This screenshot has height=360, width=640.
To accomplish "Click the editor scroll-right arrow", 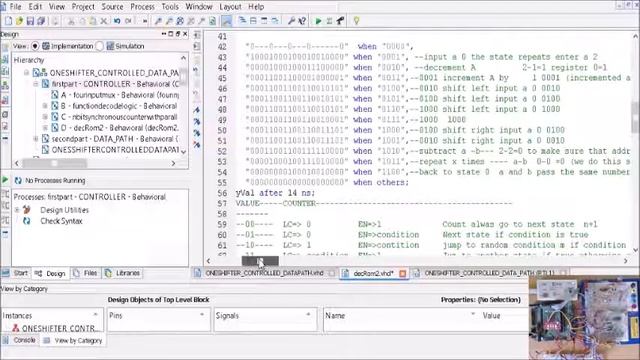I will tap(626, 260).
